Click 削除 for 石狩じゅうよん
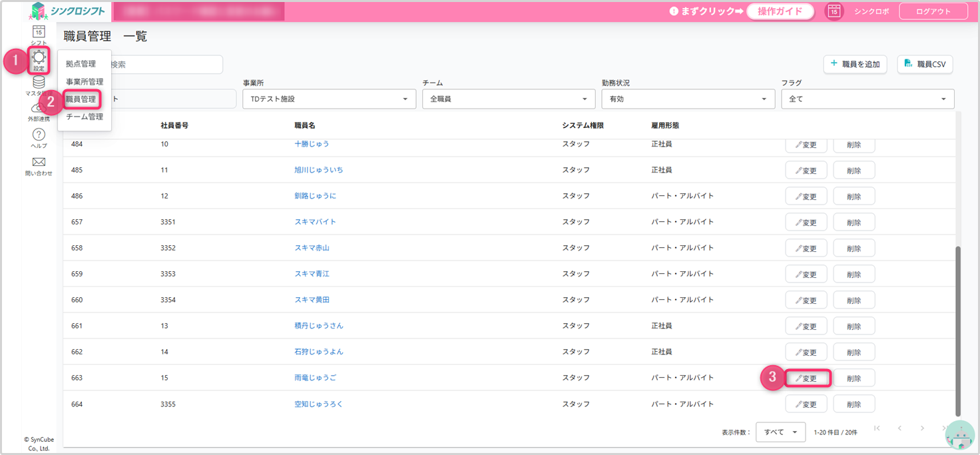 tap(854, 352)
